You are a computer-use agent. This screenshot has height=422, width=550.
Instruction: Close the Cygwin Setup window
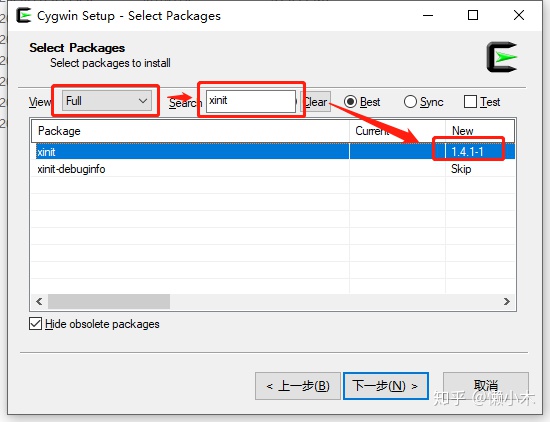click(x=519, y=15)
